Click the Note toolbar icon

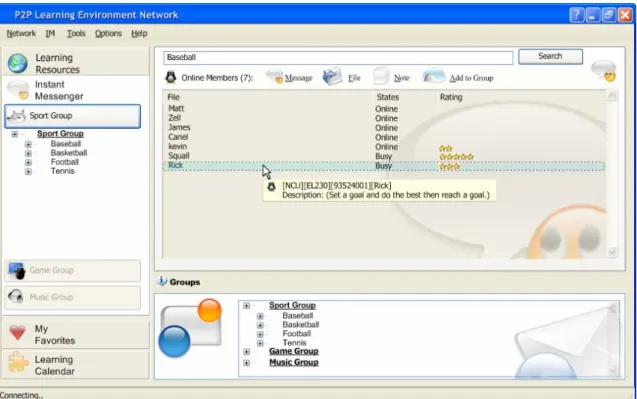coord(381,76)
